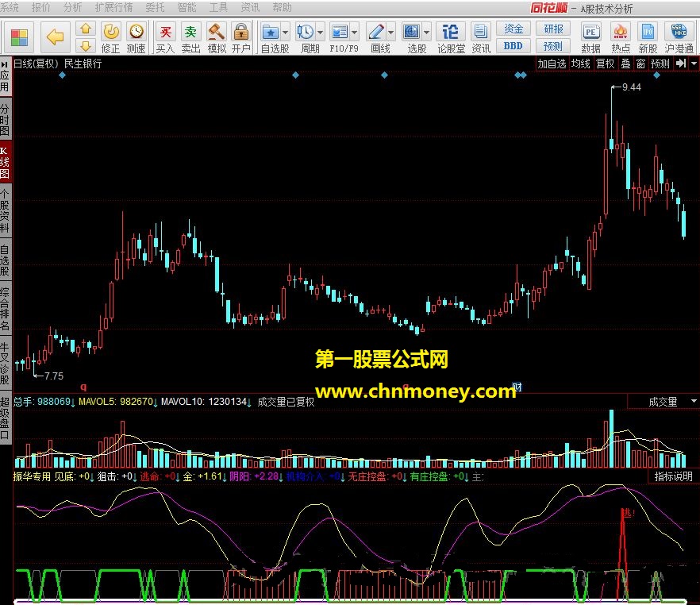Image resolution: width=700 pixels, height=605 pixels.
Task: Toggle the 叠 overlay option
Action: pos(625,64)
